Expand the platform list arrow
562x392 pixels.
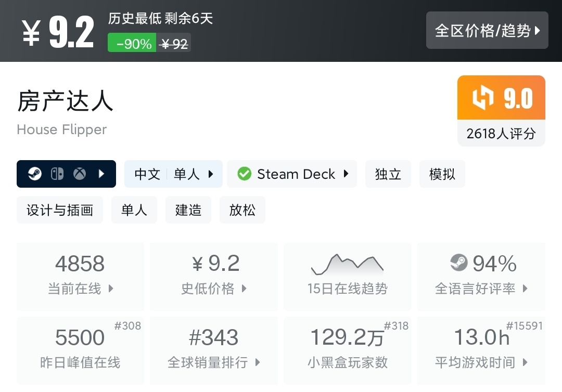click(x=102, y=174)
